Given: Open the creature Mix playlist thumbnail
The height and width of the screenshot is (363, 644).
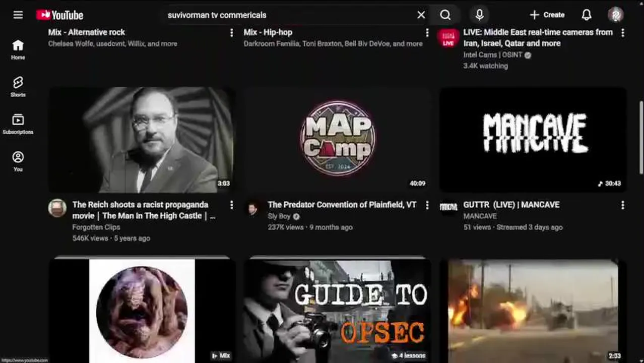Looking at the screenshot, I should (141, 310).
